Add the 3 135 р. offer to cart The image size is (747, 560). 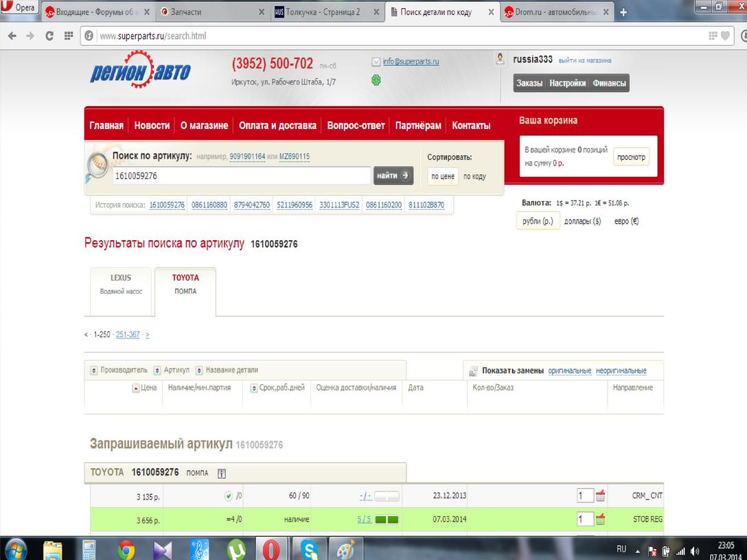(x=600, y=495)
